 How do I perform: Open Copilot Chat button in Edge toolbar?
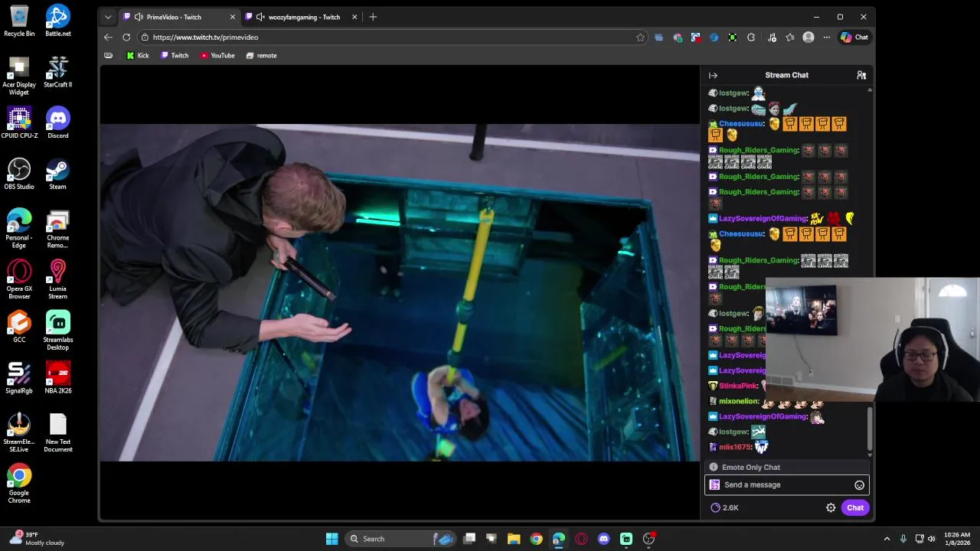[854, 37]
